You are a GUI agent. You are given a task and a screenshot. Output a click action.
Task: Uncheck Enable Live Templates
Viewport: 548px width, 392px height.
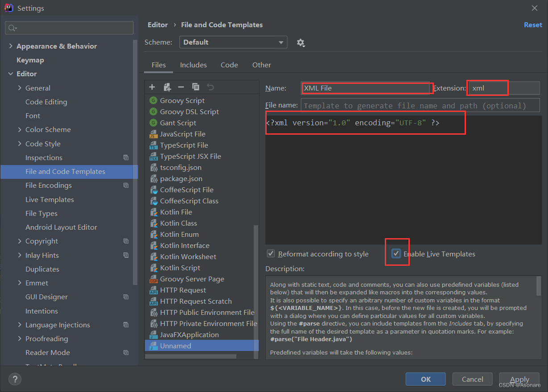click(397, 253)
